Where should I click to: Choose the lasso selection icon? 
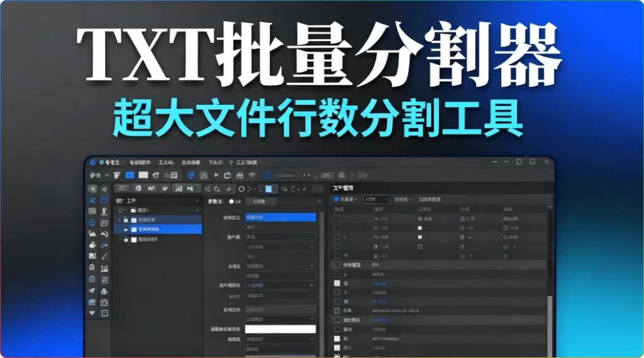[x=217, y=189]
